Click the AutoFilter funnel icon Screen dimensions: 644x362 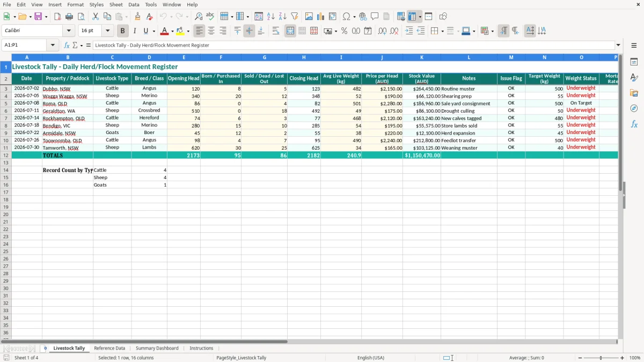[x=295, y=17]
